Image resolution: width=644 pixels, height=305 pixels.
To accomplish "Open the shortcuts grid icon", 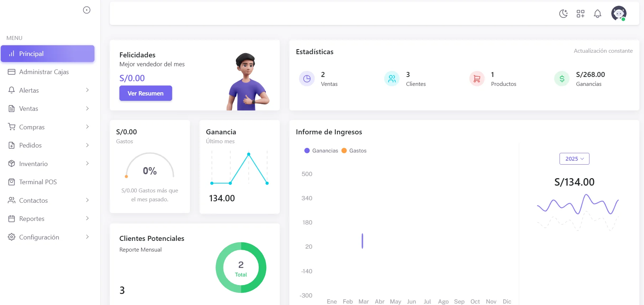I will 581,14.
